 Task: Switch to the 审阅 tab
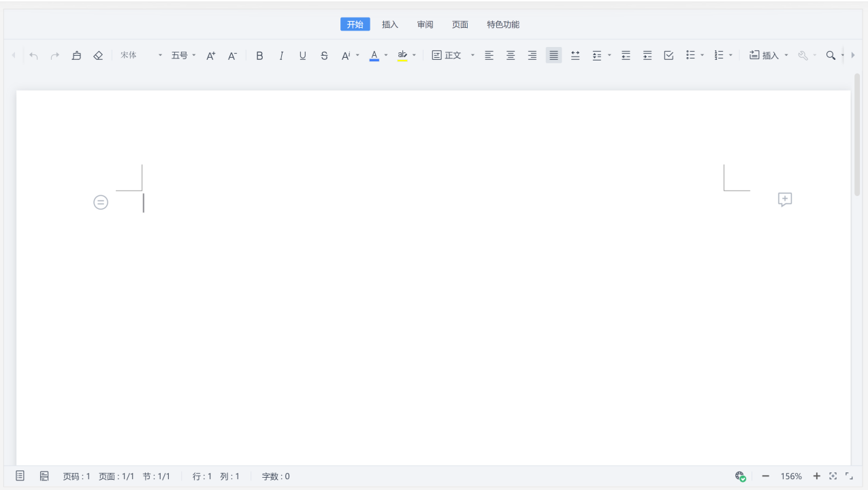click(425, 24)
